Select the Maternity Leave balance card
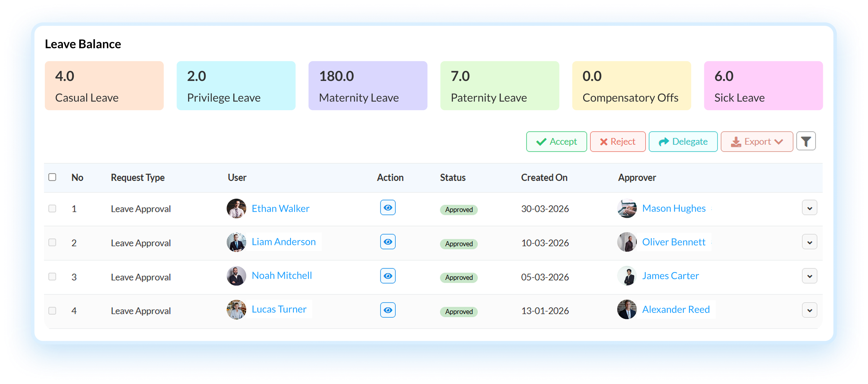The height and width of the screenshot is (384, 868). (368, 86)
